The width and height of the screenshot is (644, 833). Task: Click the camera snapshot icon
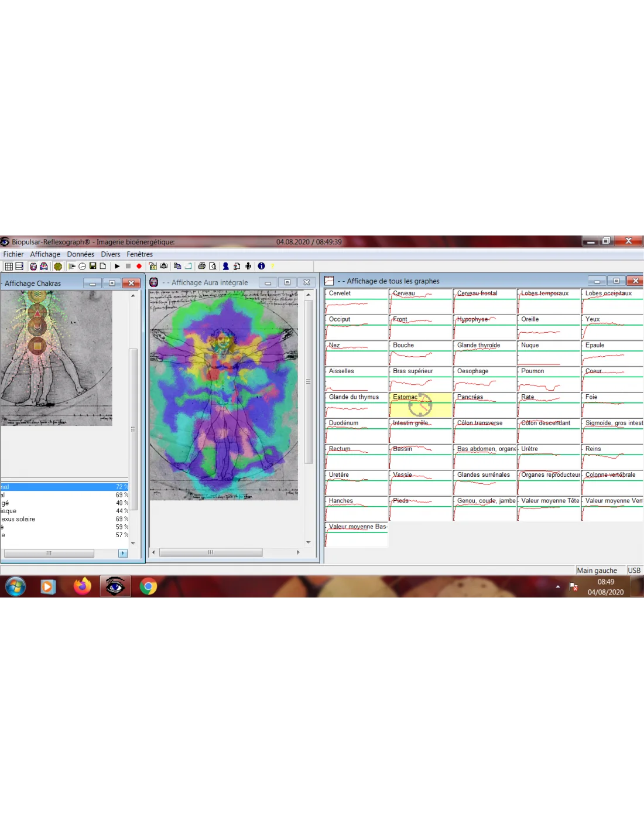coord(163,266)
